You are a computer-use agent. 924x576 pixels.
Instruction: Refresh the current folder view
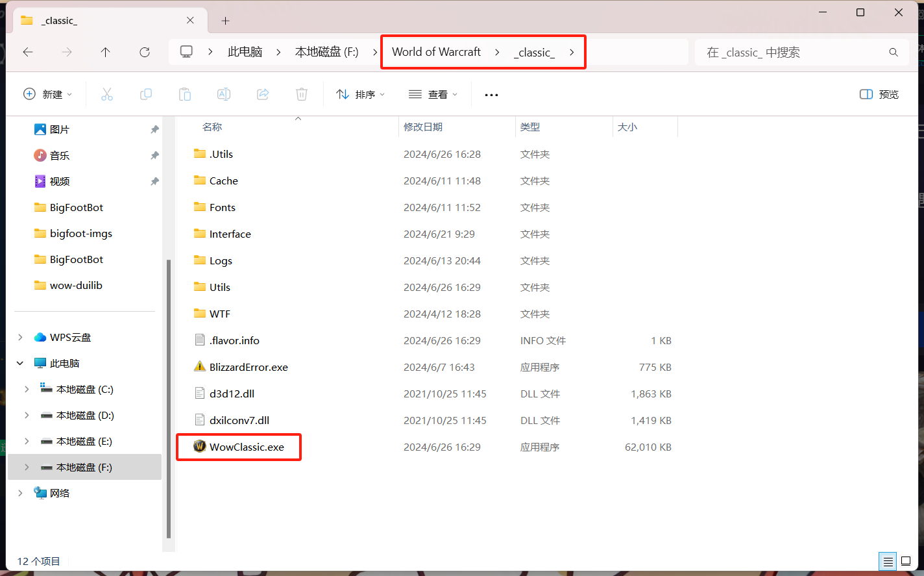pos(145,52)
